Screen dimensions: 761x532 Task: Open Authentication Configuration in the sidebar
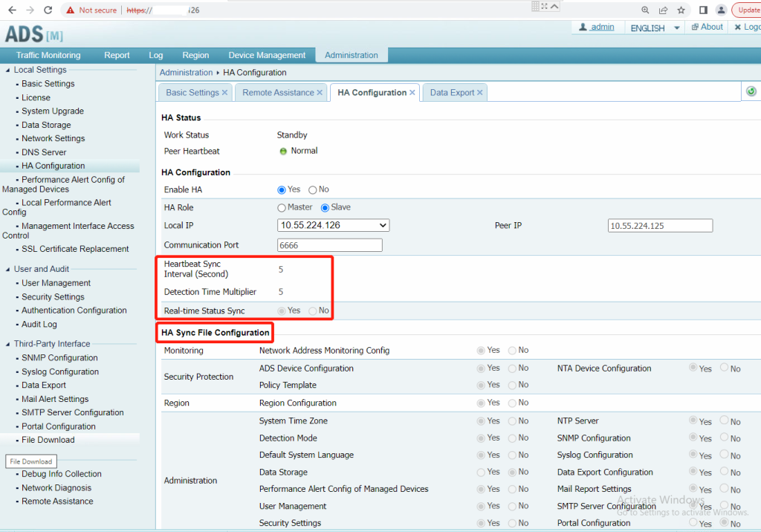tap(74, 310)
